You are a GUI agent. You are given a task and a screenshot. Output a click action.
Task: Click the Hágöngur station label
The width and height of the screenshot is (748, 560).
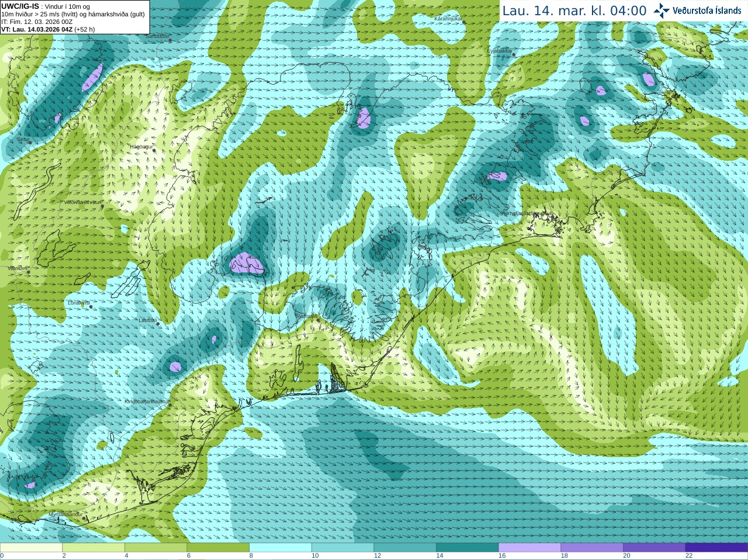[x=140, y=147]
